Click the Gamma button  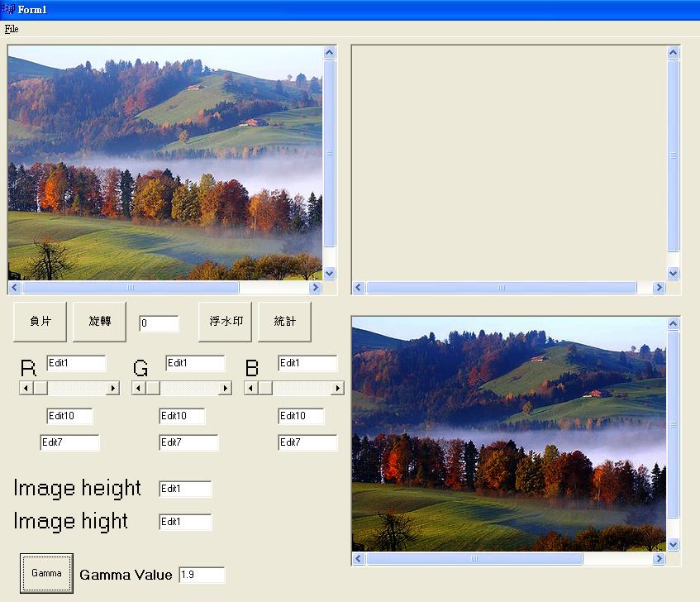click(x=46, y=573)
